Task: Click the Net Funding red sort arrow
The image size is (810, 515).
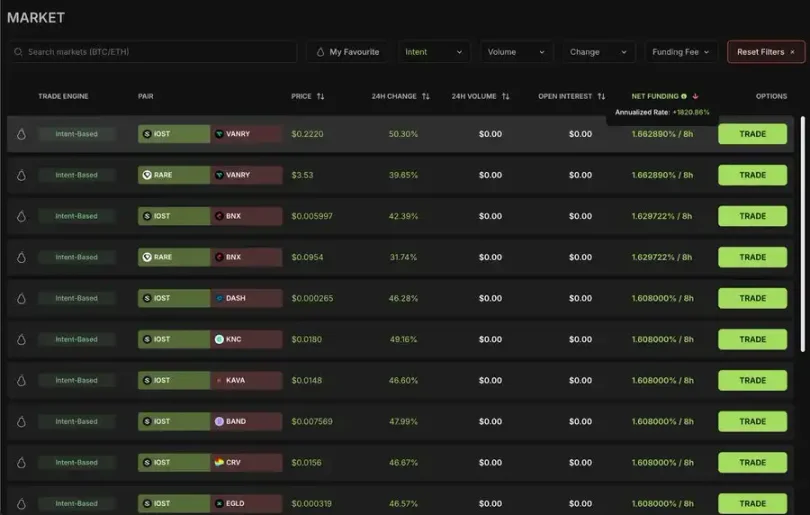Action: [x=695, y=96]
